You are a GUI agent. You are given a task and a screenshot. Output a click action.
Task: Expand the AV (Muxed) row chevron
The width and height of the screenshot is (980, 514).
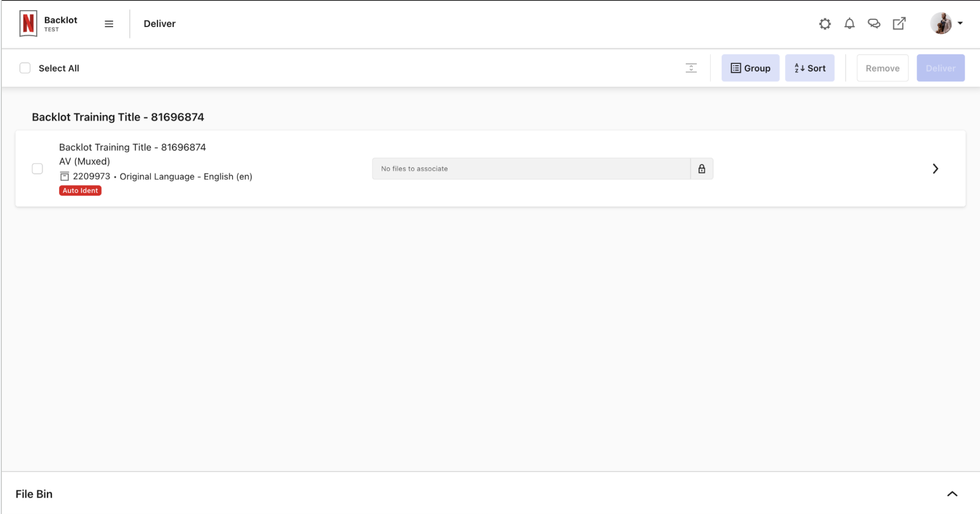(936, 168)
